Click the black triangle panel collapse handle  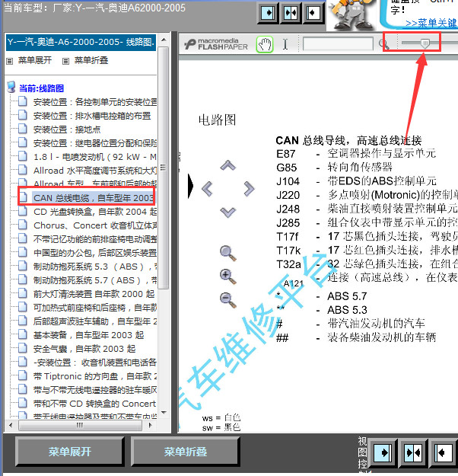(x=190, y=186)
